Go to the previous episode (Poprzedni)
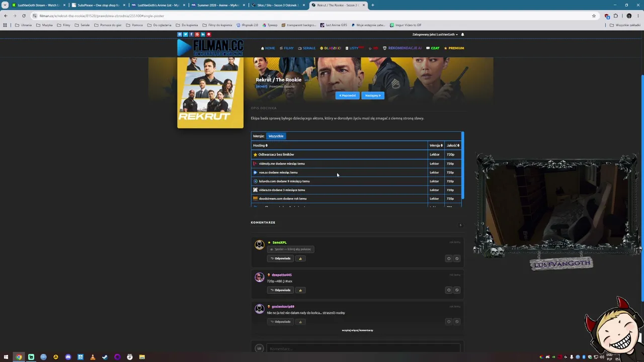 point(348,96)
